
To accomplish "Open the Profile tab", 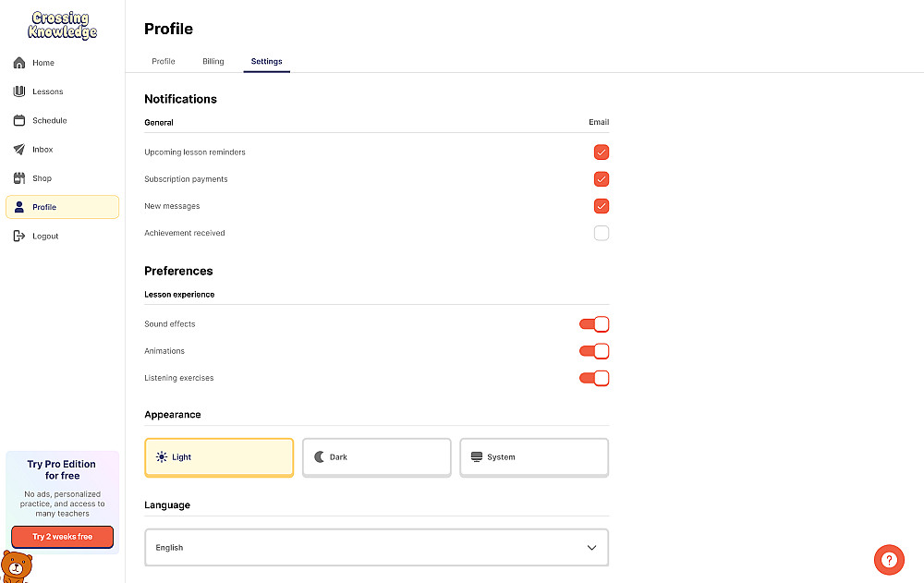I will click(164, 62).
